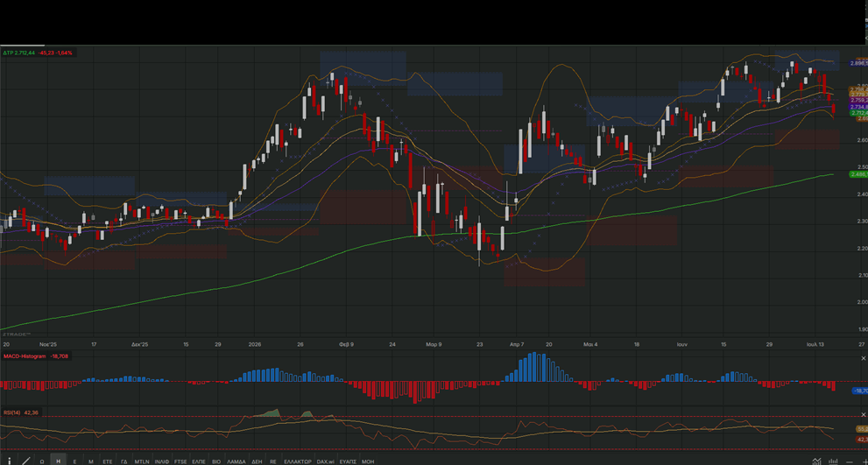
Task: Close the RSI(14) indicator panel
Action: coord(863,414)
